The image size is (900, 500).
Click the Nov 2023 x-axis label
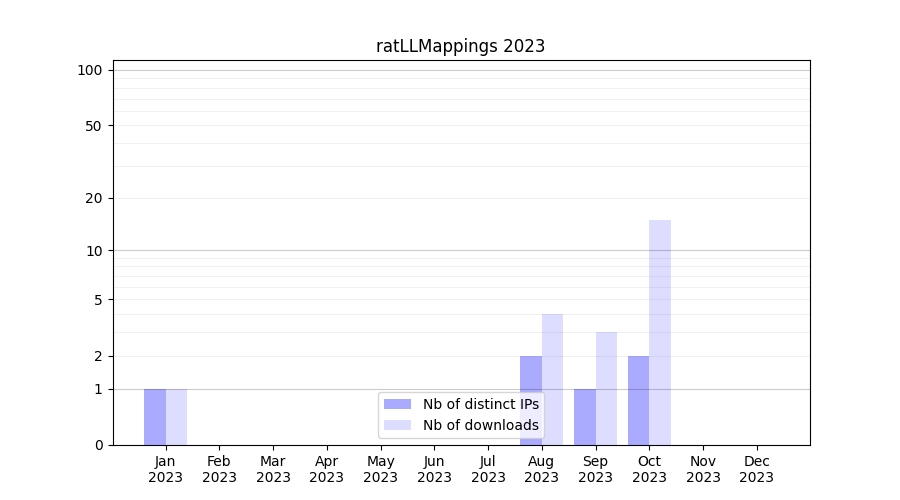click(703, 469)
